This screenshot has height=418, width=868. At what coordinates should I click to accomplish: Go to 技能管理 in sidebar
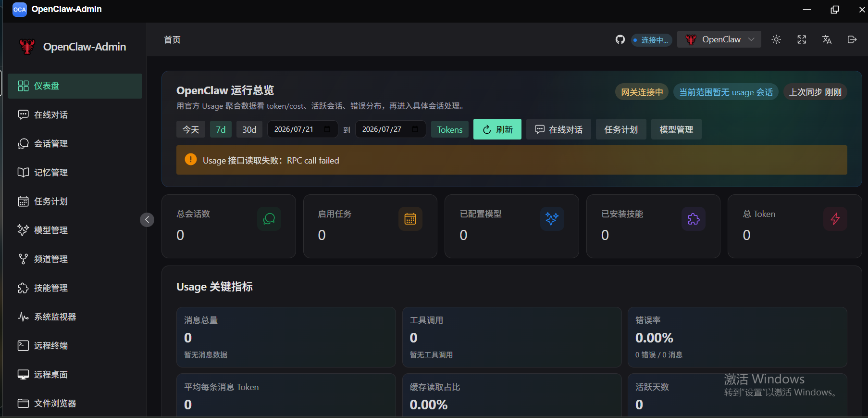coord(75,288)
